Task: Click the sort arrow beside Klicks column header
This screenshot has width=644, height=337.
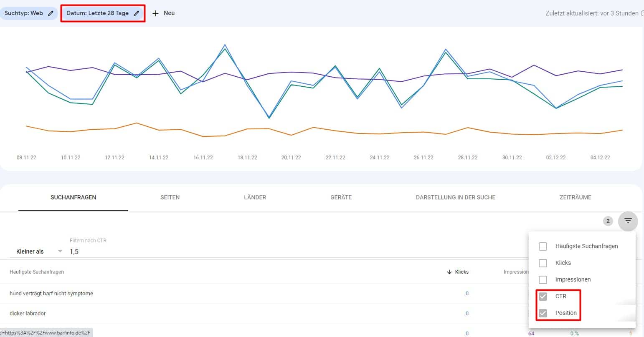Action: (x=449, y=272)
